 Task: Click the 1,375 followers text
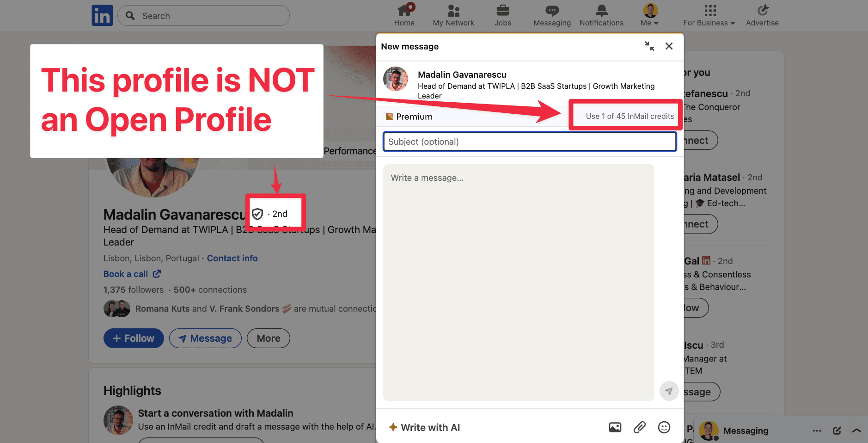point(134,290)
